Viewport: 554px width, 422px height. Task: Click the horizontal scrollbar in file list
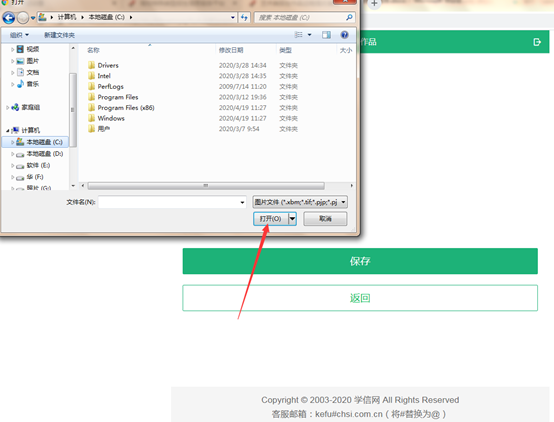tap(206, 186)
